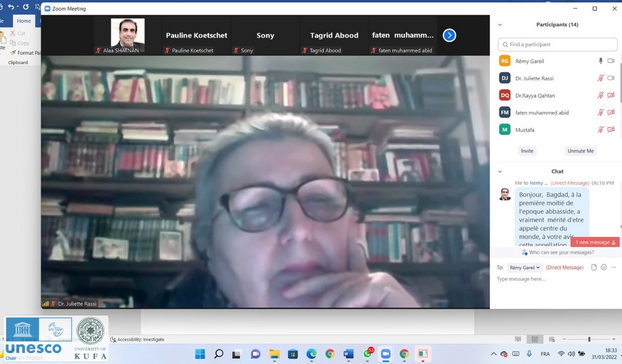
Task: Collapse the Participants panel chevron
Action: 500,25
